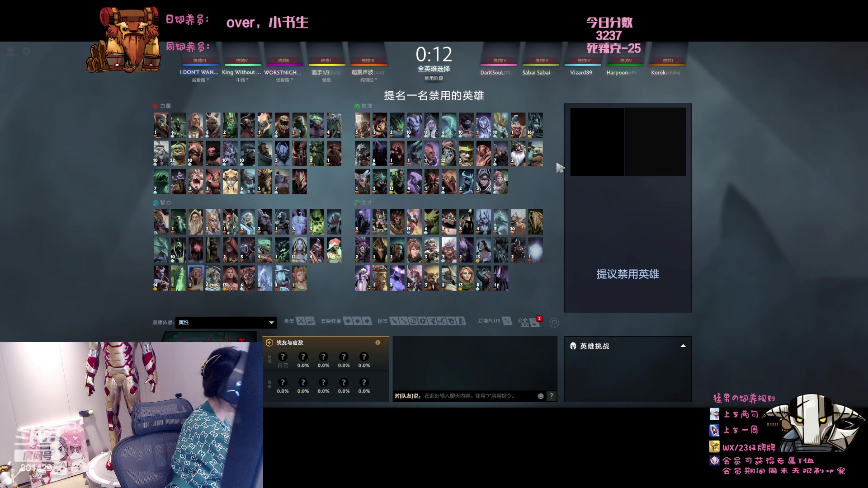Open settings gear icon at top left
The image size is (868, 488).
(x=27, y=52)
